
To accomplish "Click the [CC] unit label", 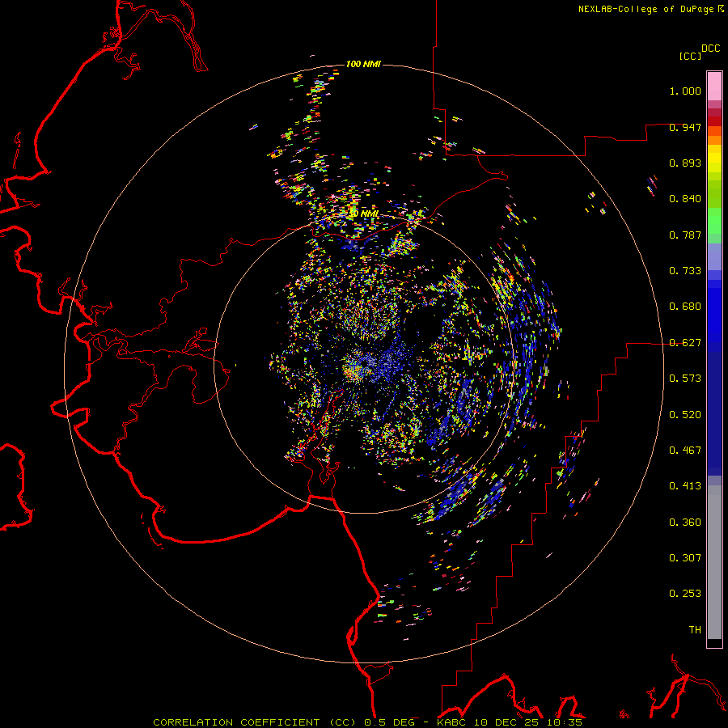I will [691, 56].
